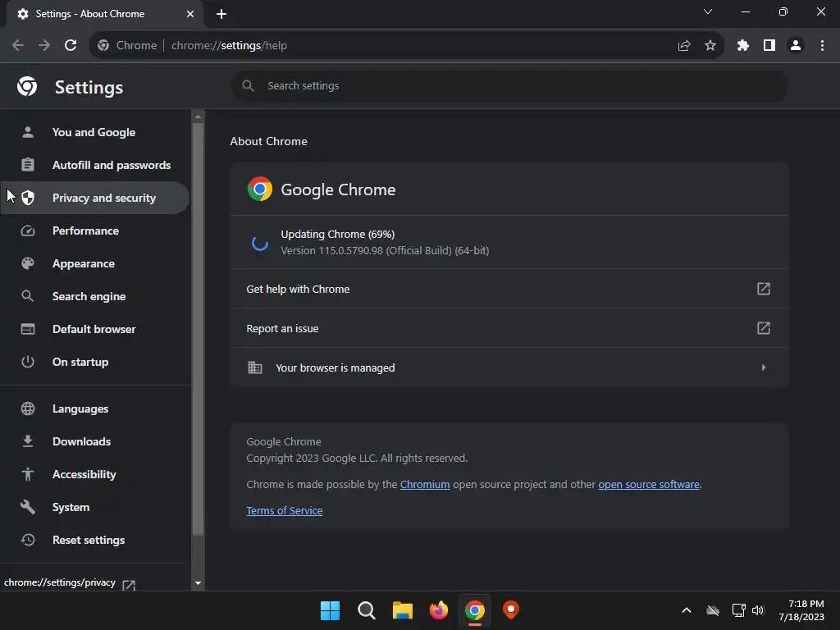Click the sidebar scrollbar thumb
The width and height of the screenshot is (840, 630).
coord(198,328)
